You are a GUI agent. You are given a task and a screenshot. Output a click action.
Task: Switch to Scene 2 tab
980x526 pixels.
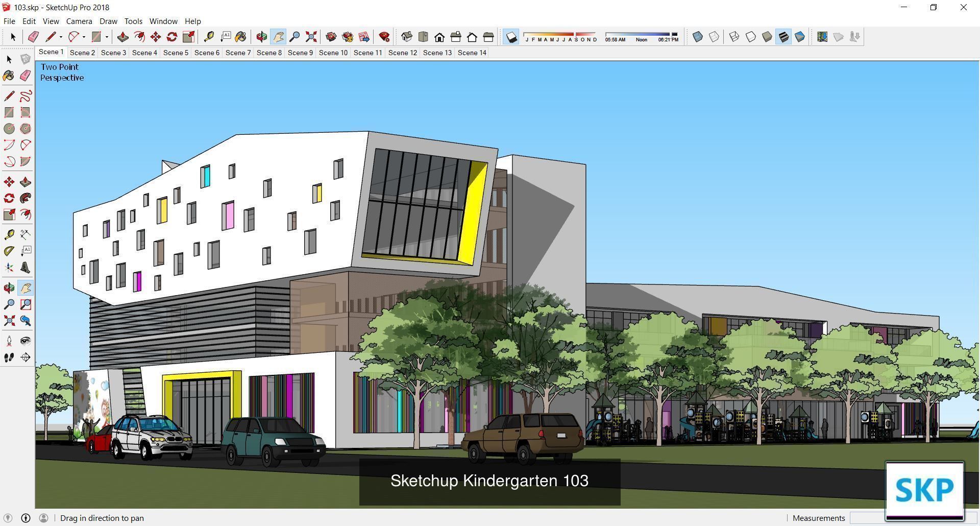pos(82,53)
